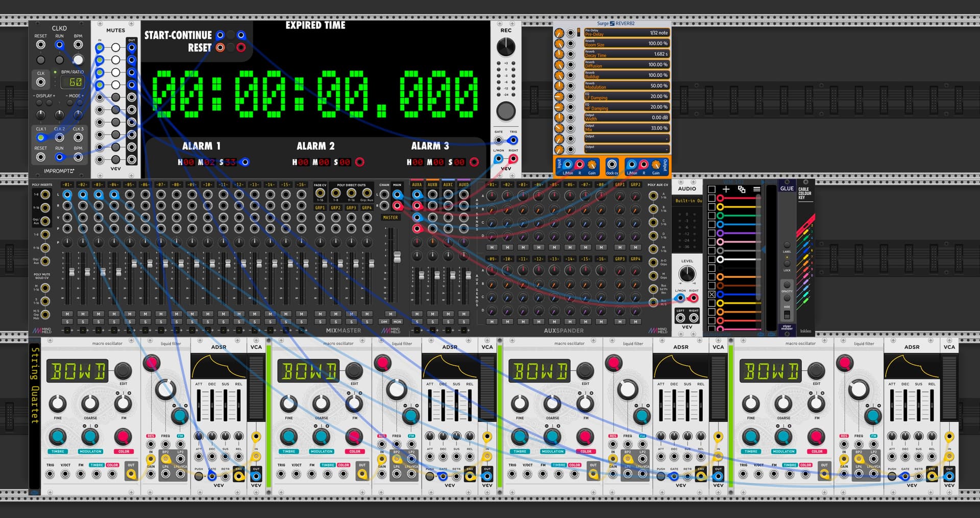Viewport: 980px width, 518px height.
Task: Click the RUN button on CLKD module
Action: [59, 60]
